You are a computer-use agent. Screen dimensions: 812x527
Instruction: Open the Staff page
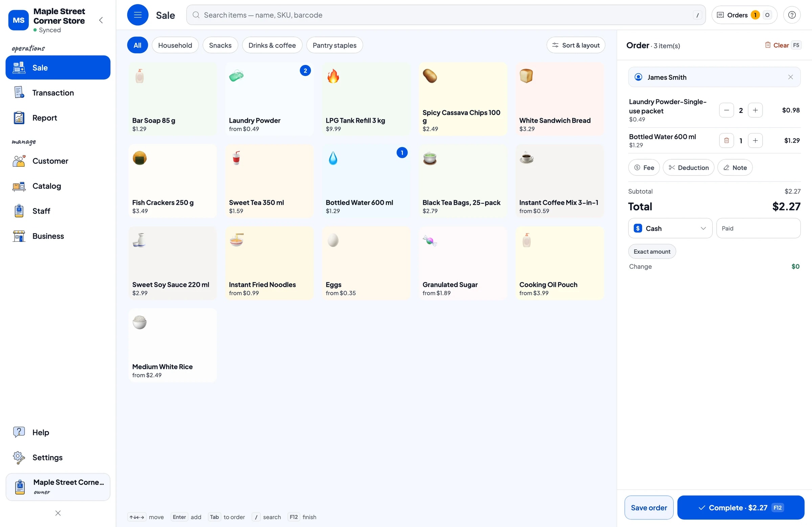pos(58,211)
